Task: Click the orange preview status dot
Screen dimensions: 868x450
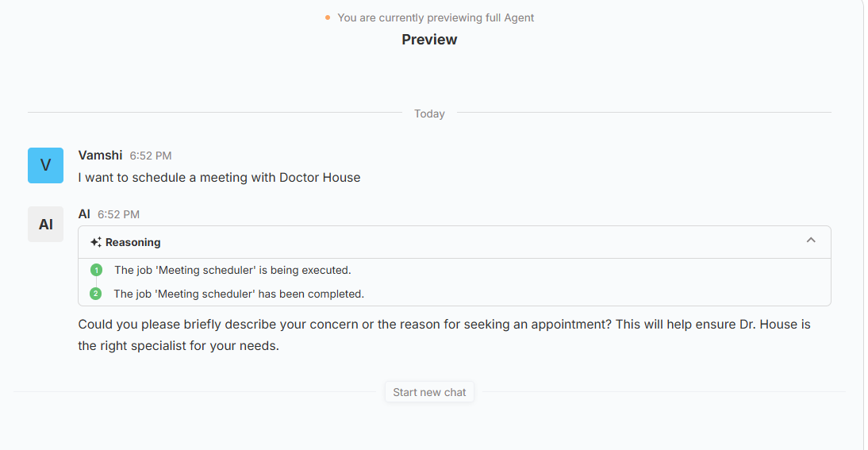Action: (328, 17)
